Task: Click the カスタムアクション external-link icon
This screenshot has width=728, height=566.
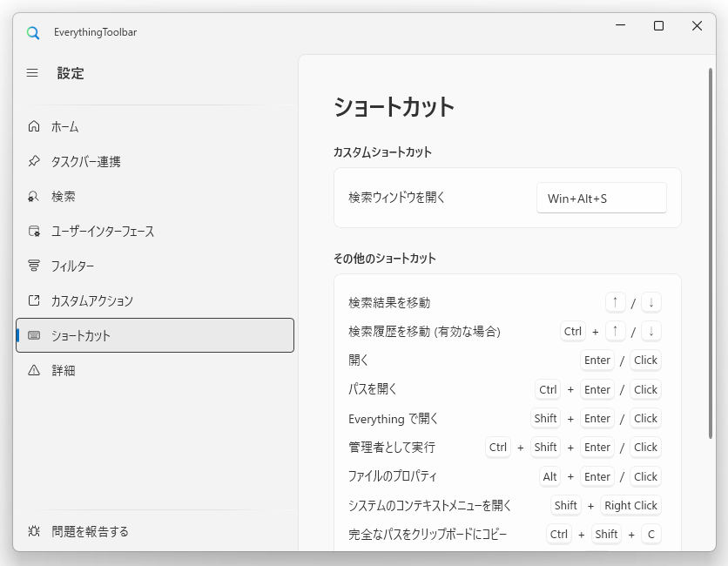Action: tap(34, 300)
